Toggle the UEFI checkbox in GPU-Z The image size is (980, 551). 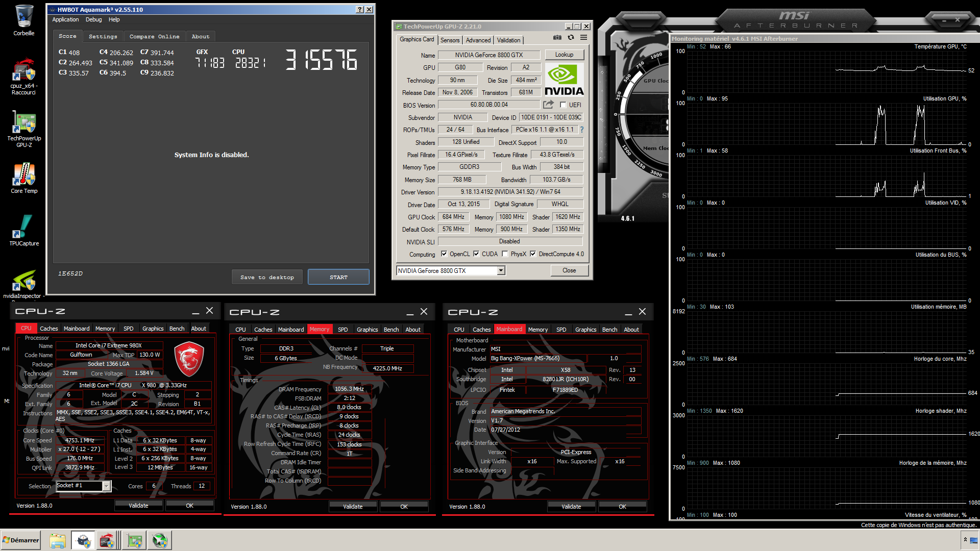(x=563, y=105)
